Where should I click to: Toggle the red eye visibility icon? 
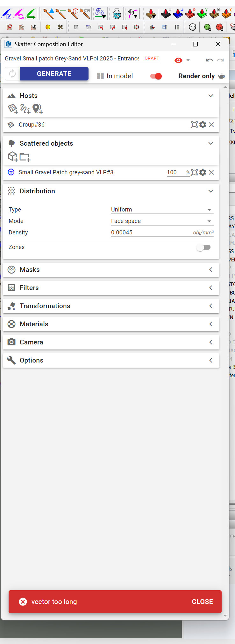(178, 60)
